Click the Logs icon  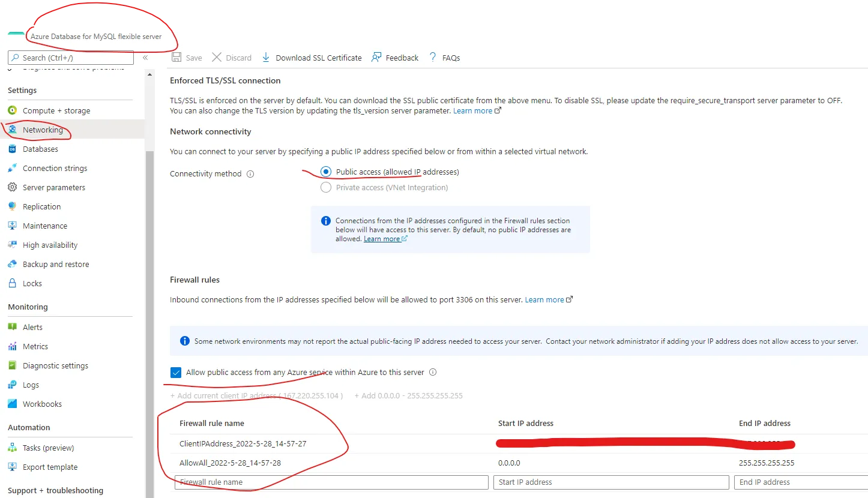12,385
